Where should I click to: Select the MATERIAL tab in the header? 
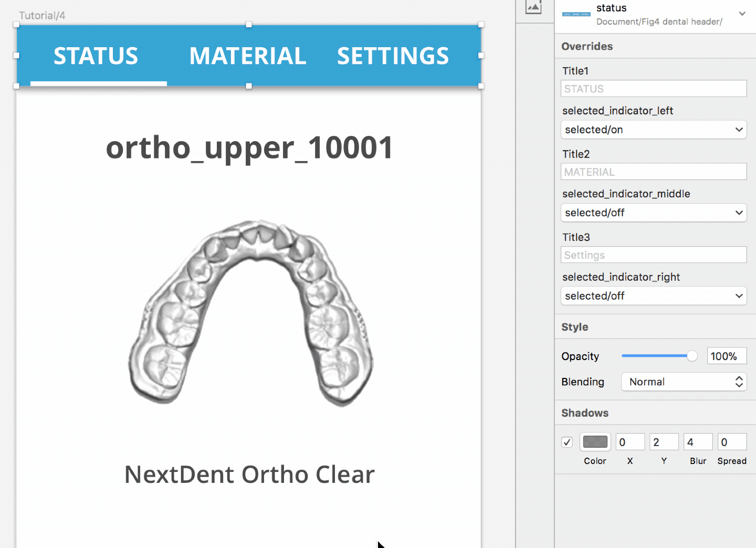point(248,56)
